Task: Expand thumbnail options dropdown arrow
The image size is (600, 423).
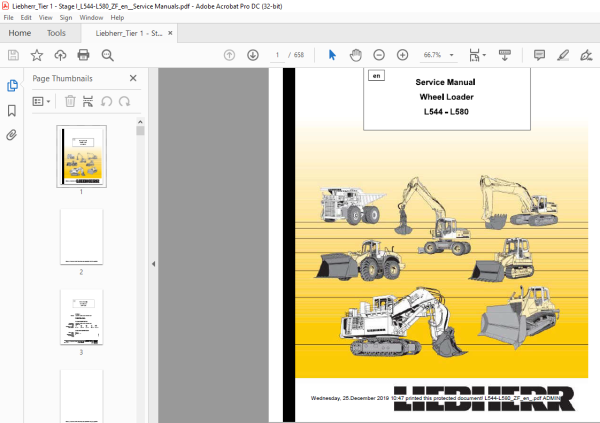Action: point(48,101)
